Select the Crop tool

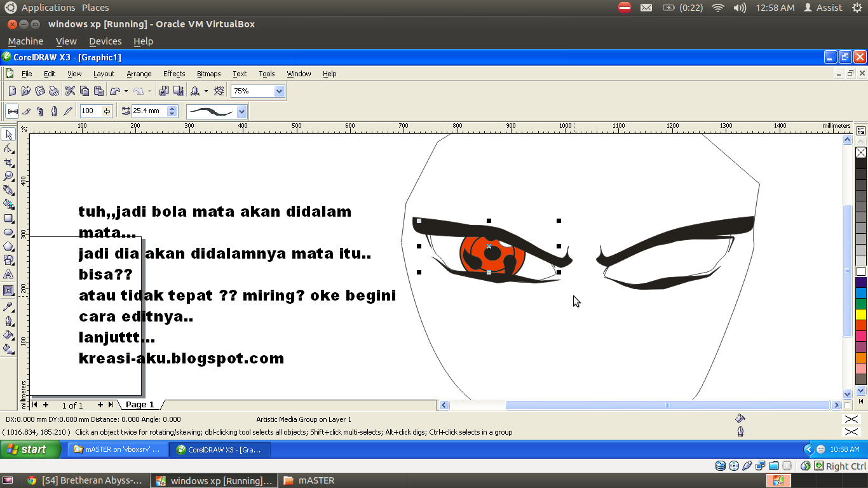8,162
